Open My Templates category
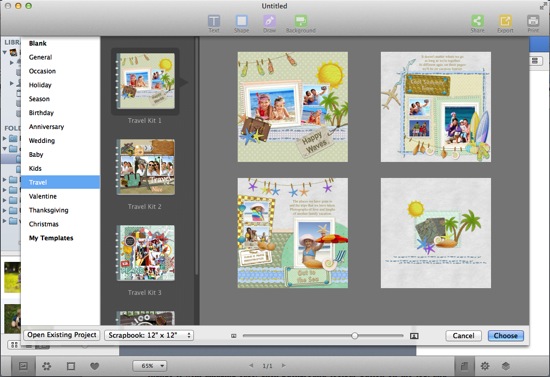550x377 pixels. pos(60,238)
